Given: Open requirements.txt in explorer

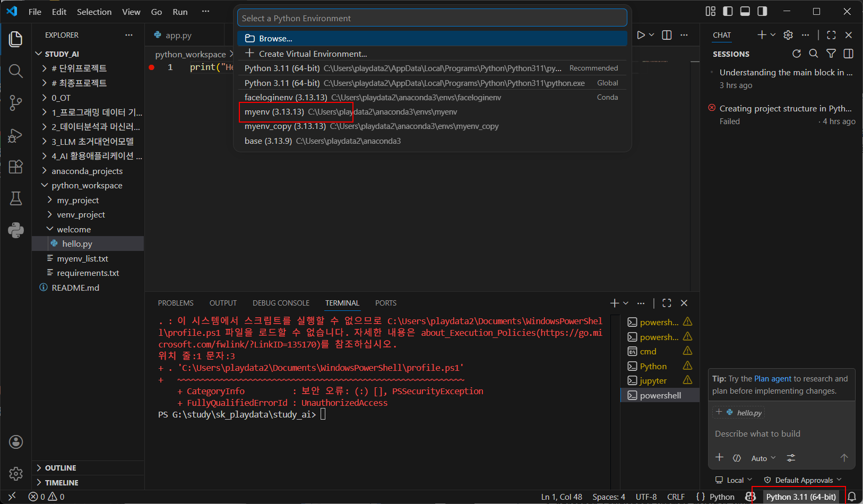Looking at the screenshot, I should (x=88, y=273).
